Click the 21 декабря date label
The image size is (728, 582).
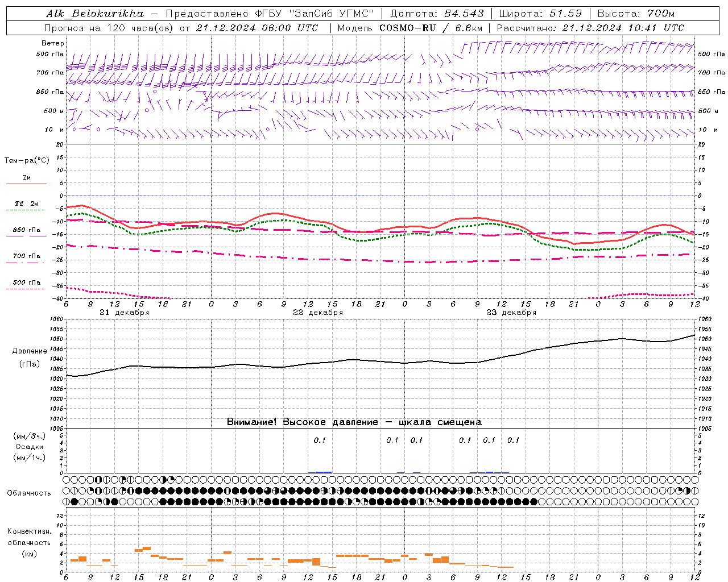[x=124, y=313]
